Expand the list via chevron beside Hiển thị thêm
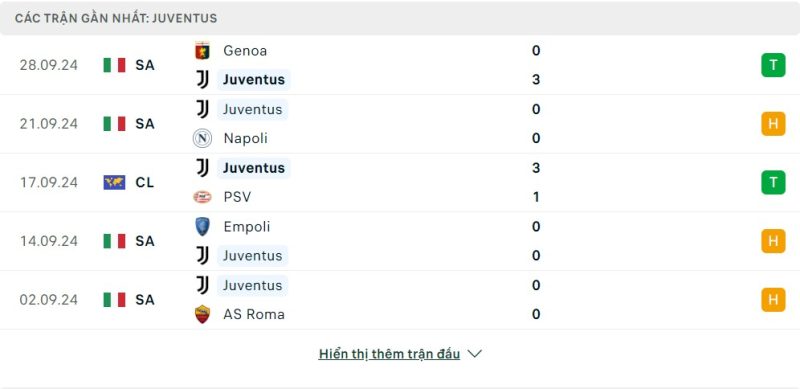Viewport: 800px width, 389px height. click(x=474, y=354)
